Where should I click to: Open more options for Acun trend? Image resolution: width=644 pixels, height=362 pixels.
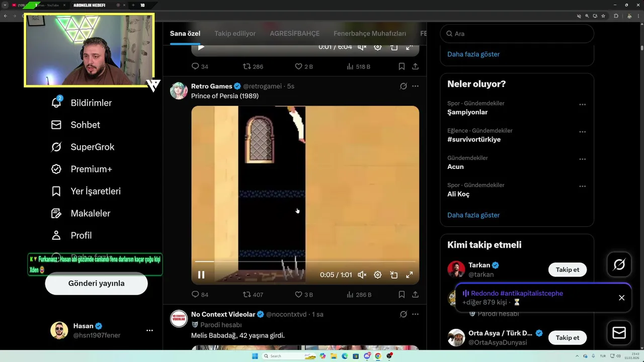[582, 159]
